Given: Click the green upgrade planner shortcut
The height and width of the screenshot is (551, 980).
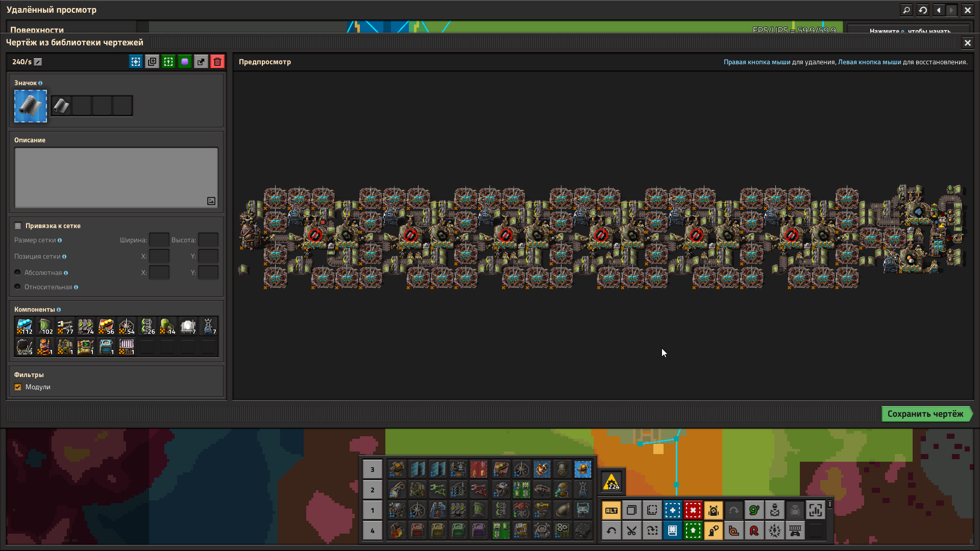Looking at the screenshot, I should pyautogui.click(x=693, y=531).
